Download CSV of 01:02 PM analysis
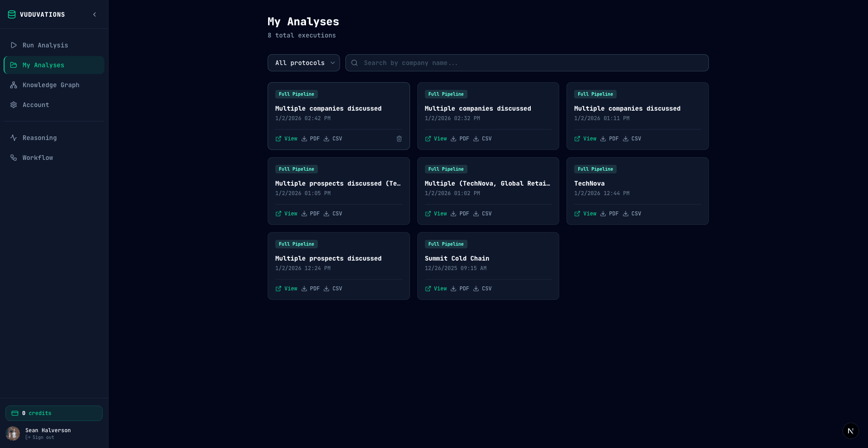Viewport: 868px width, 448px height. (482, 214)
